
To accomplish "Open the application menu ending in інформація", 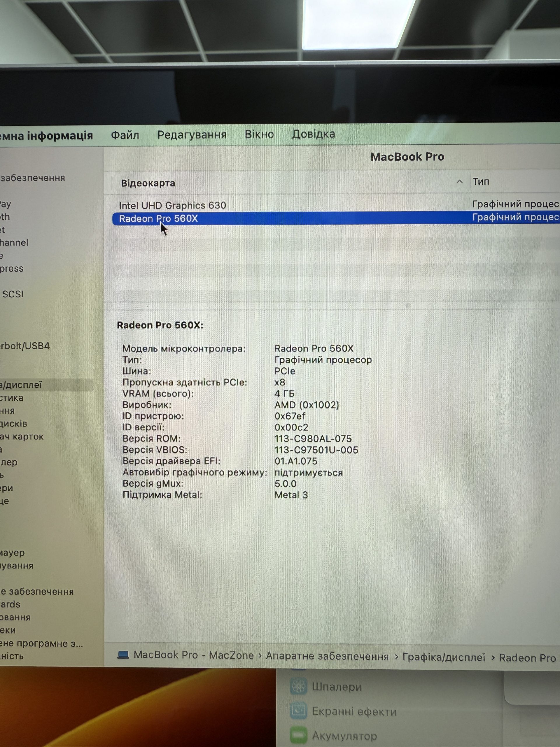I will coord(46,136).
